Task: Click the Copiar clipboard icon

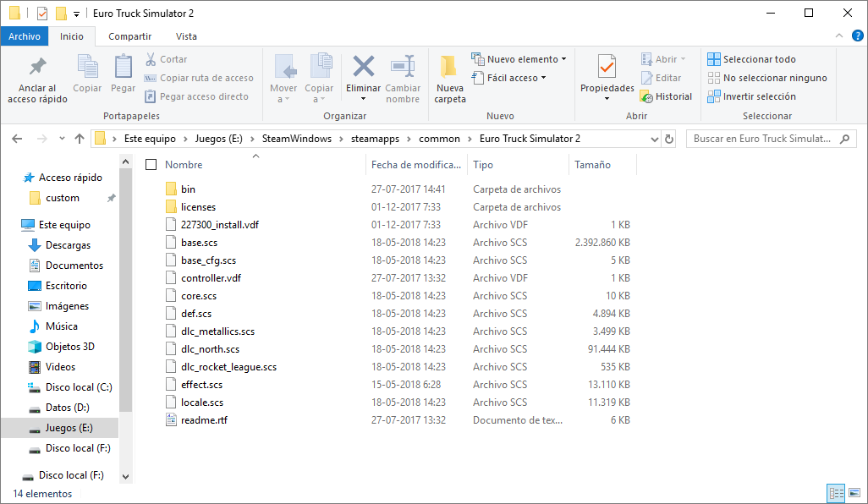Action: 87,67
